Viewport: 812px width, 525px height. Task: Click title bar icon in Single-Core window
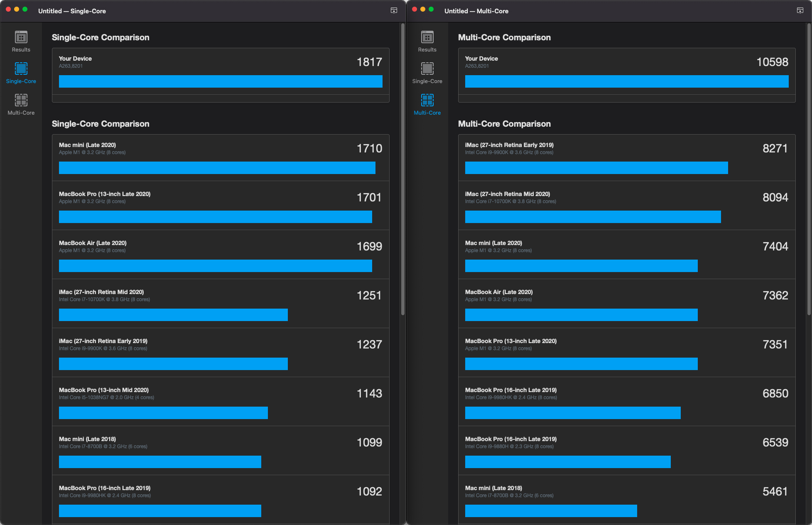tap(394, 11)
